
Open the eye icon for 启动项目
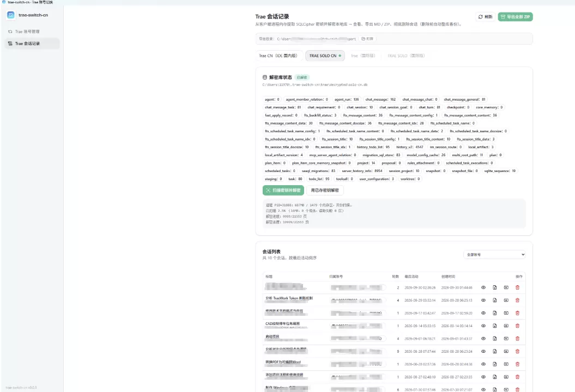pyautogui.click(x=483, y=339)
